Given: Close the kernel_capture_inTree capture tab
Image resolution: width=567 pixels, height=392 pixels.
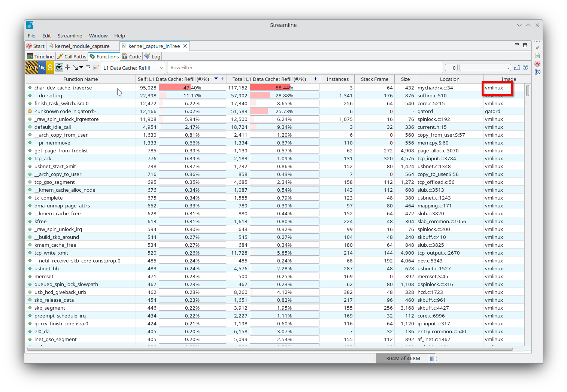Looking at the screenshot, I should [x=185, y=46].
